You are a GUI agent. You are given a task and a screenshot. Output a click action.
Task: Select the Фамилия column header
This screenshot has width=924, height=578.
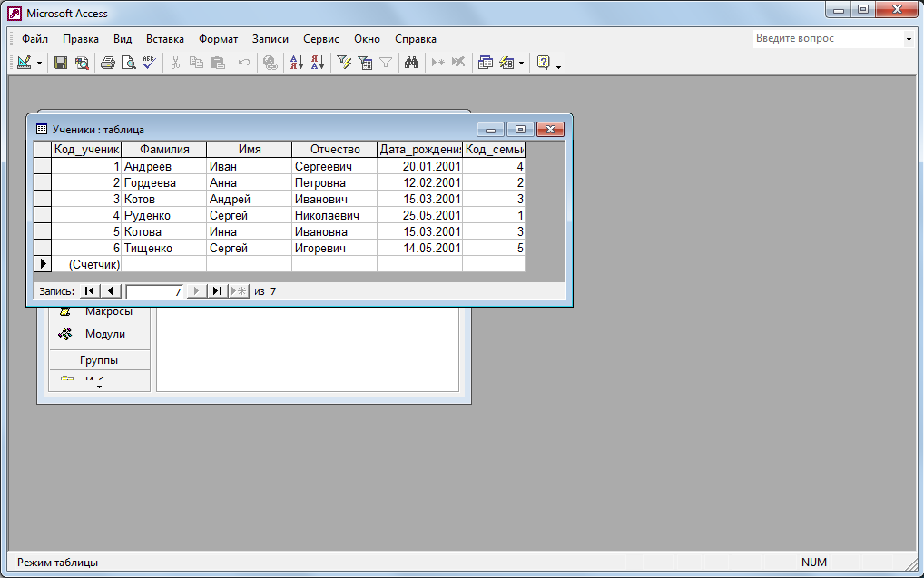164,150
